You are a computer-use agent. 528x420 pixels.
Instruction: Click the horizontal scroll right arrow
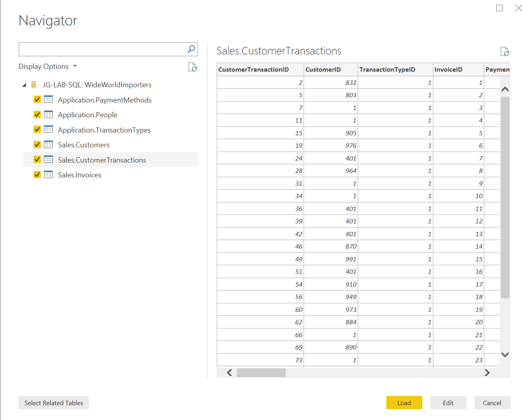pos(487,373)
